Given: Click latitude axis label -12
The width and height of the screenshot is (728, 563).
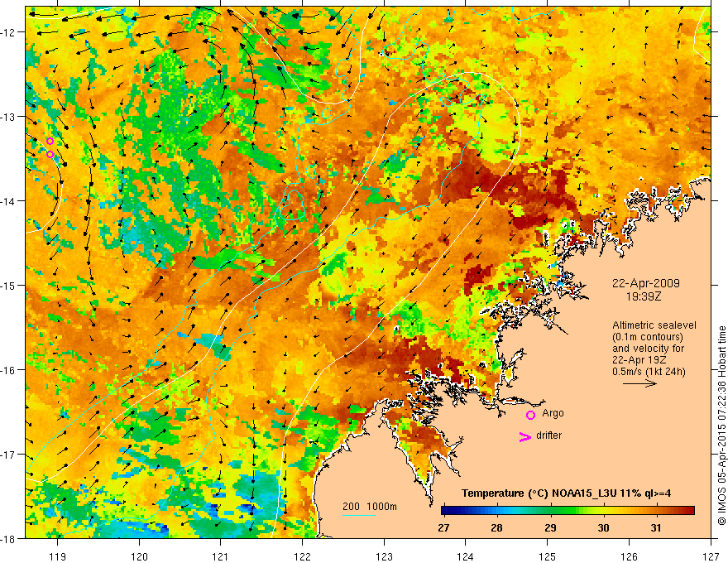Looking at the screenshot, I should pos(9,32).
